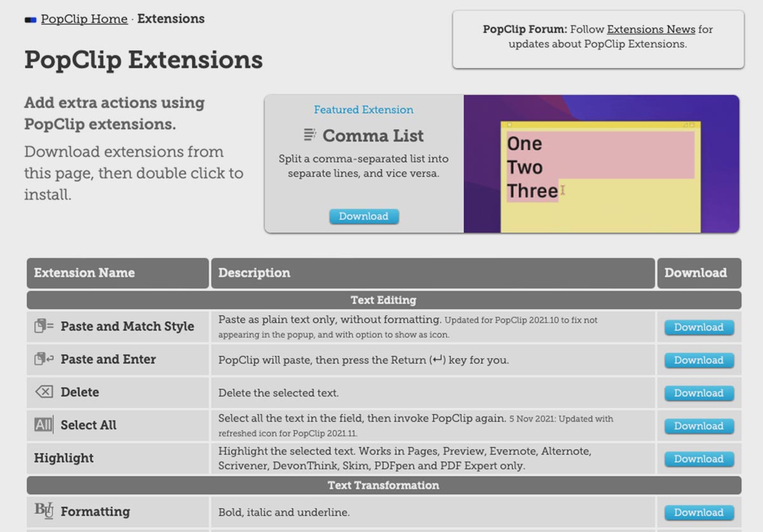Click the Text Transformation section header
The image size is (763, 532).
383,486
